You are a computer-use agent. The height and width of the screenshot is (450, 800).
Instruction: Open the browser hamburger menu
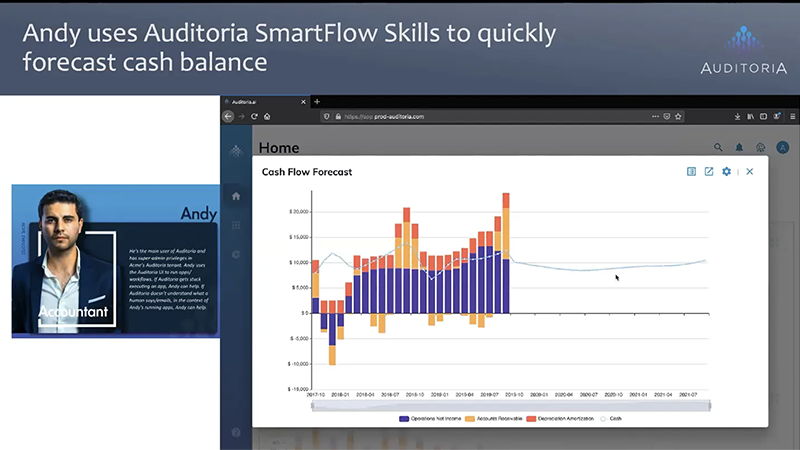point(792,116)
